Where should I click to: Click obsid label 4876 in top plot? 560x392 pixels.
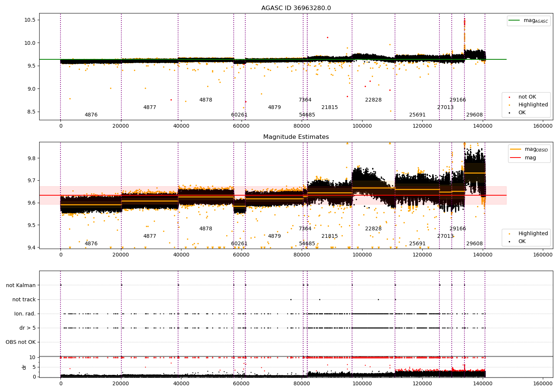(x=91, y=115)
